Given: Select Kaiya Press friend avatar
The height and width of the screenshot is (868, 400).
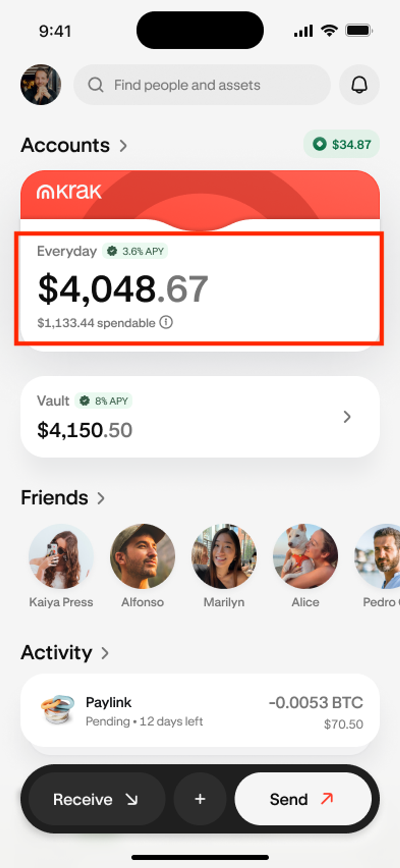Looking at the screenshot, I should pyautogui.click(x=61, y=556).
